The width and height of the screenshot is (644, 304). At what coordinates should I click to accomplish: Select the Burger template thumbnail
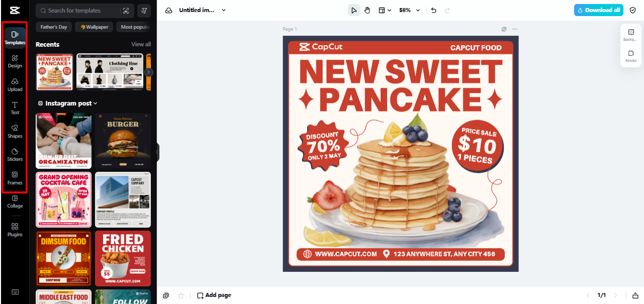(x=123, y=141)
